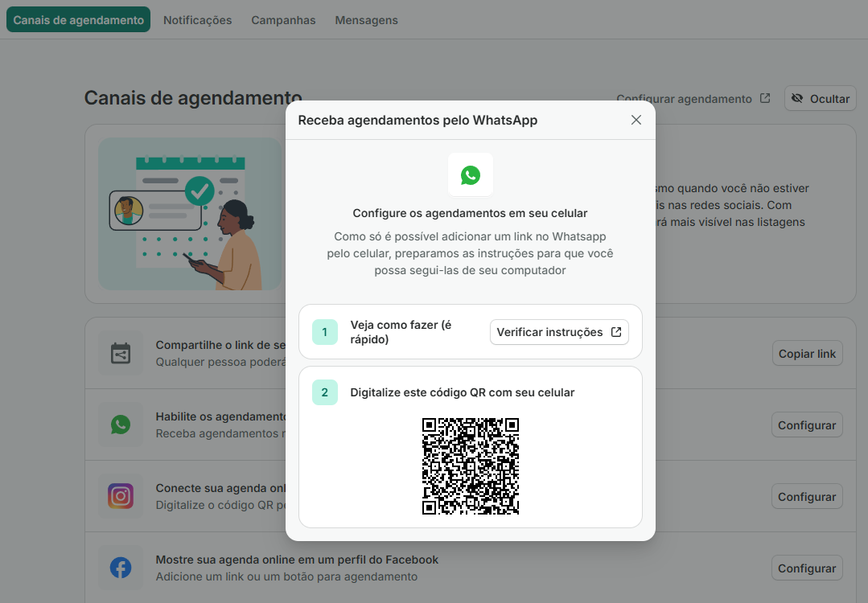
Task: Click the Facebook icon
Action: (x=121, y=568)
